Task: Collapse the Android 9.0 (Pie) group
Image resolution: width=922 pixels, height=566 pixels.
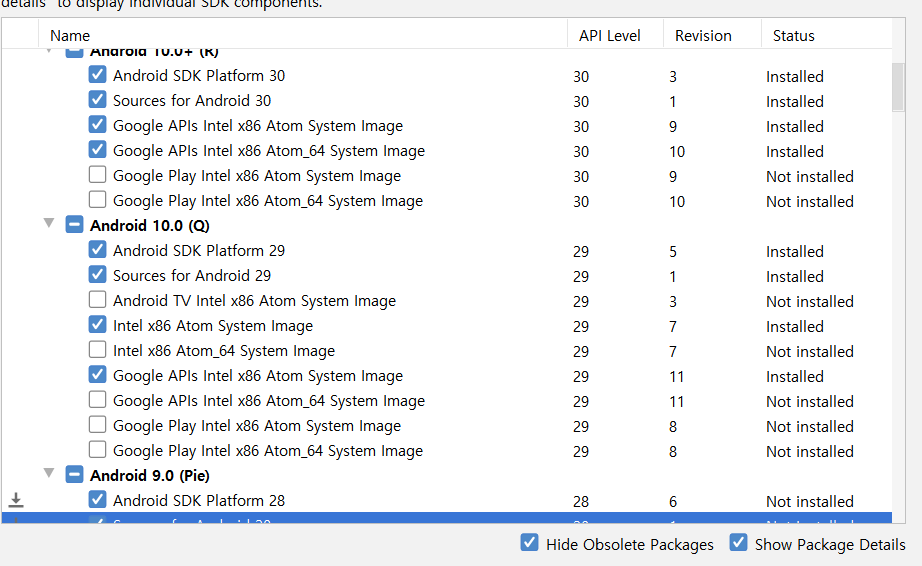Action: point(49,473)
